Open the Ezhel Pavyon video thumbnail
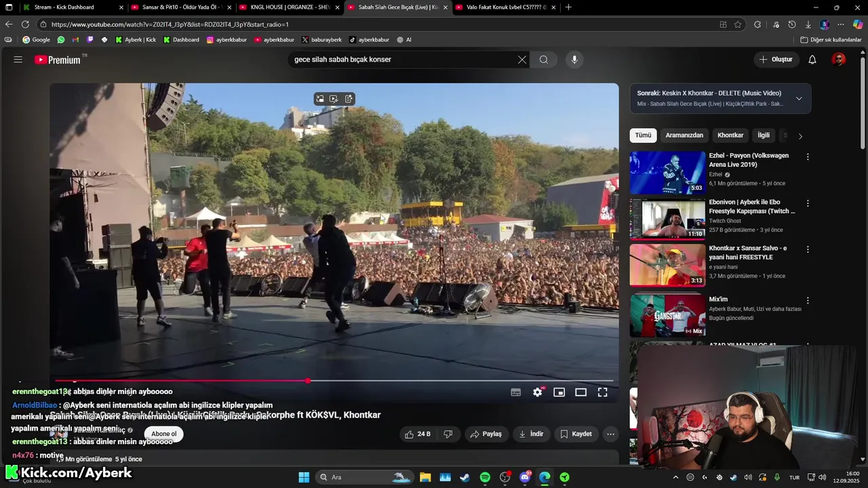This screenshot has height=488, width=868. click(x=667, y=173)
